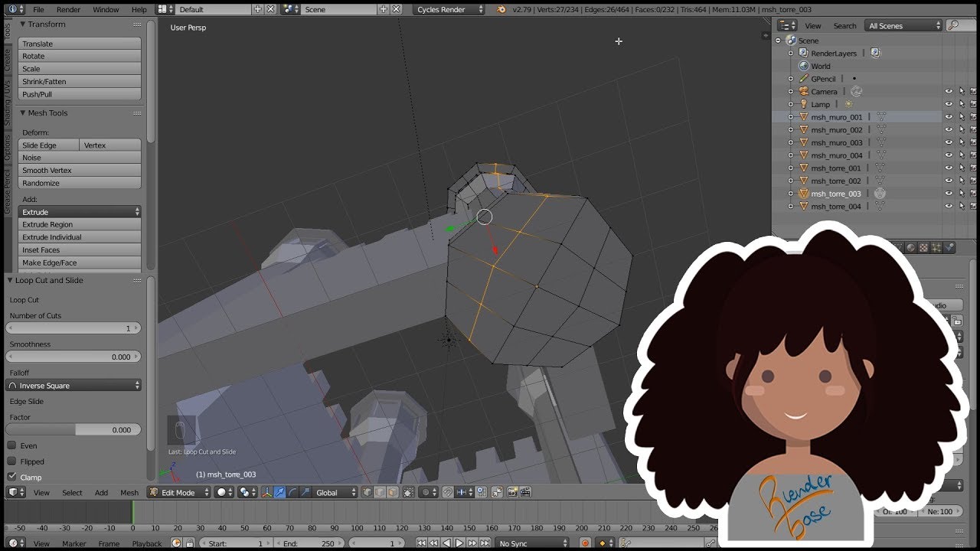Open the Mesh menu in 3D view header

tap(129, 493)
